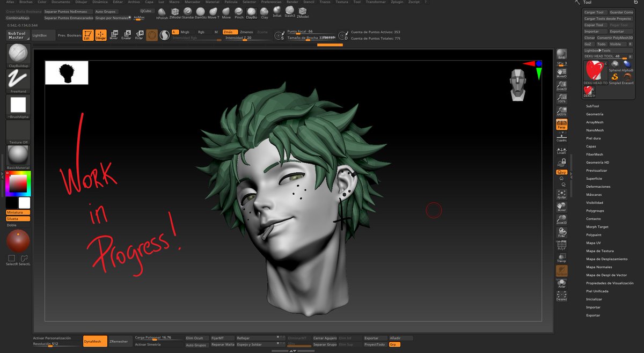The width and height of the screenshot is (644, 353).
Task: Expand the SubTool palette section
Action: click(592, 106)
